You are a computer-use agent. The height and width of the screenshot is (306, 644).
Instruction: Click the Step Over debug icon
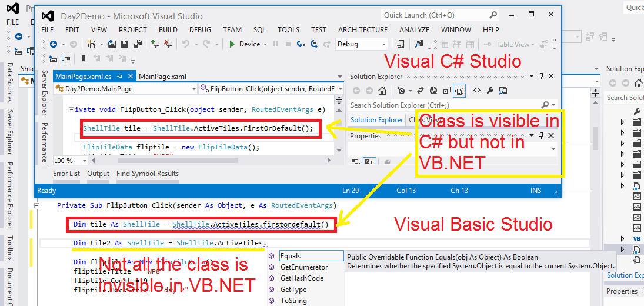click(314, 44)
